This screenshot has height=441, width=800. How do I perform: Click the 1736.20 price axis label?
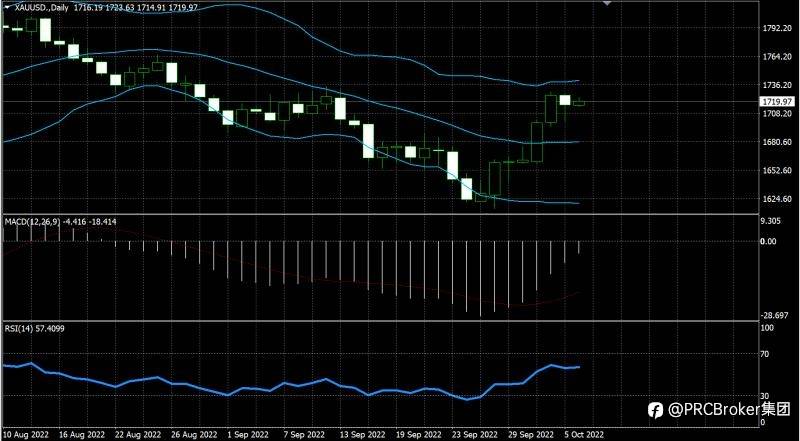[x=776, y=85]
